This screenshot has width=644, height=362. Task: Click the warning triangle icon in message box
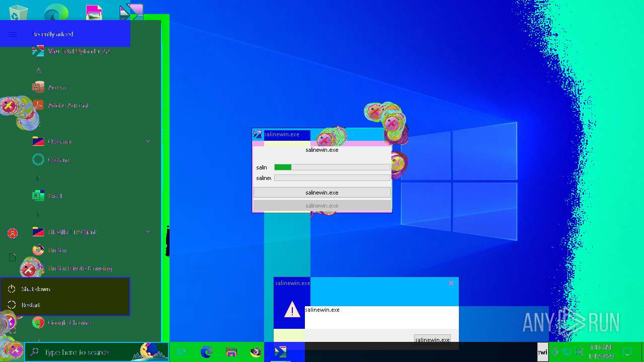click(292, 310)
